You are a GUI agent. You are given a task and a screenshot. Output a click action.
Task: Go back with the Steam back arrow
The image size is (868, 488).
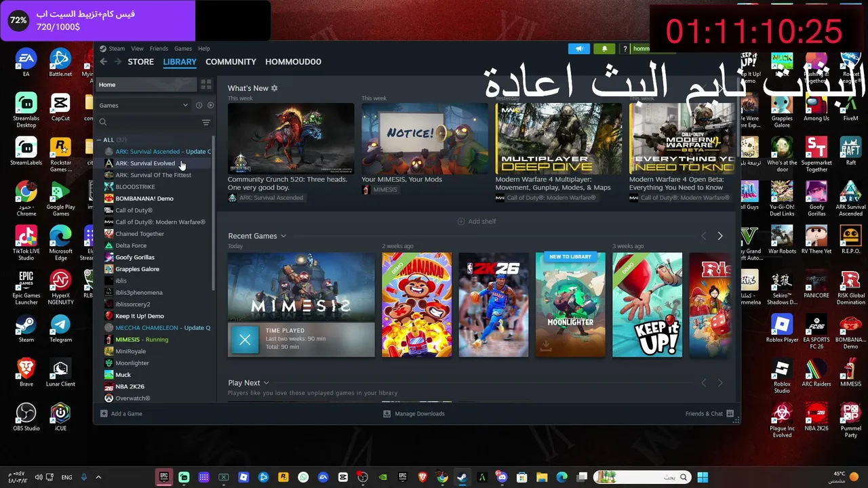point(103,62)
